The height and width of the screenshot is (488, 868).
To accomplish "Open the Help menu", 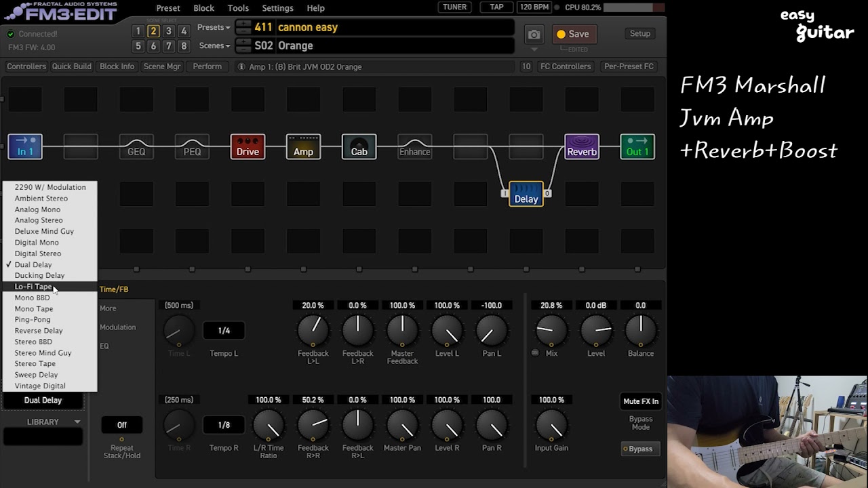I will point(315,8).
